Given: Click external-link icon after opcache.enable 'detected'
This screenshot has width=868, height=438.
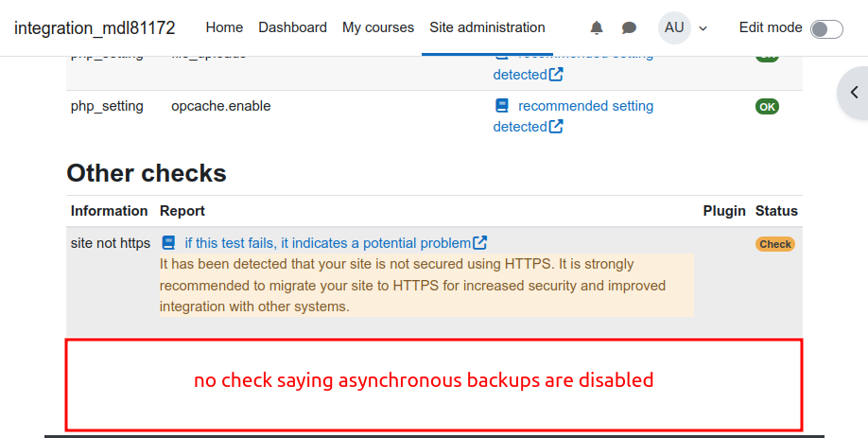Looking at the screenshot, I should 556,126.
